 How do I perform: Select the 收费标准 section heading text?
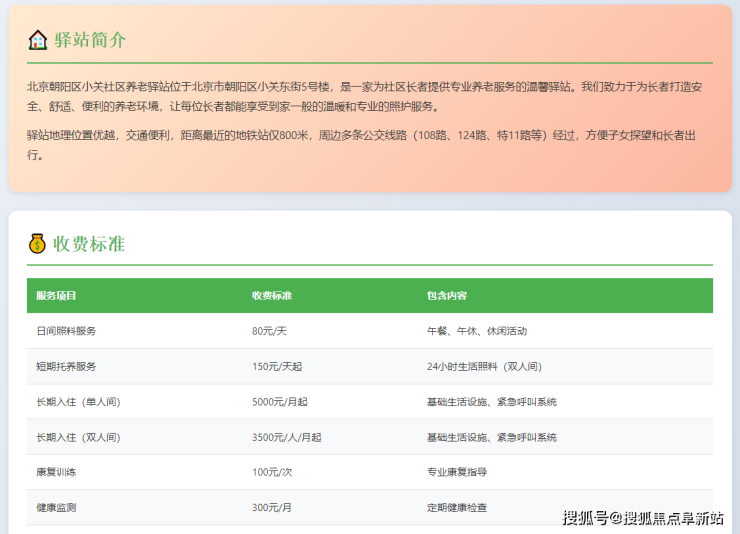89,243
